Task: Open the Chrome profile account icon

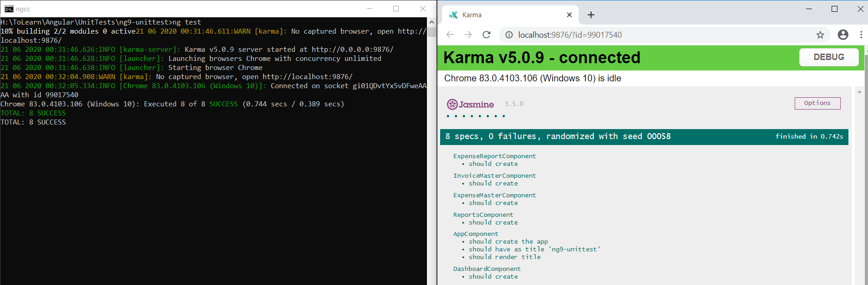Action: (843, 35)
